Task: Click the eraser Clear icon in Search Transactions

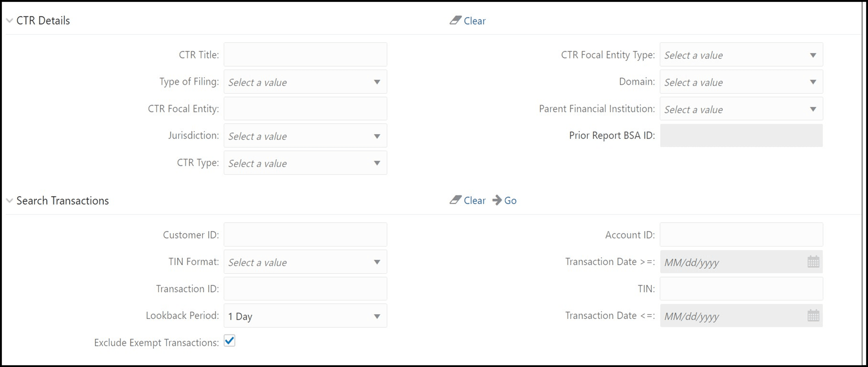Action: (455, 201)
